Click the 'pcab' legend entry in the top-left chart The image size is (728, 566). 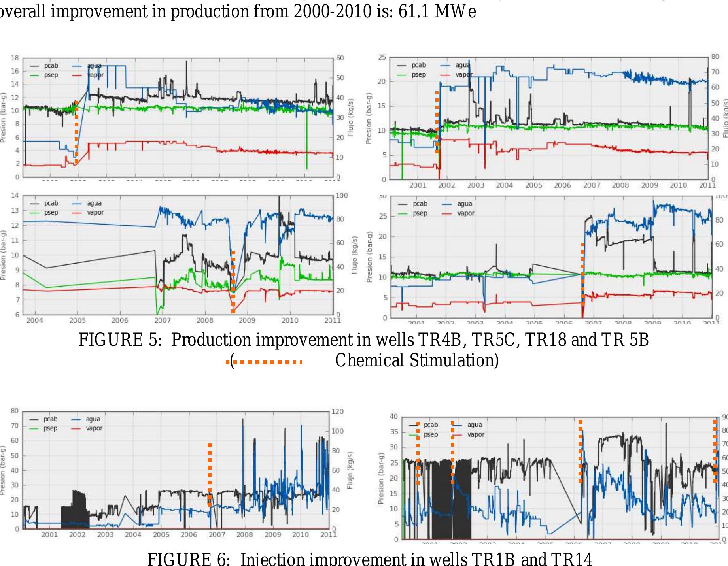coord(51,66)
